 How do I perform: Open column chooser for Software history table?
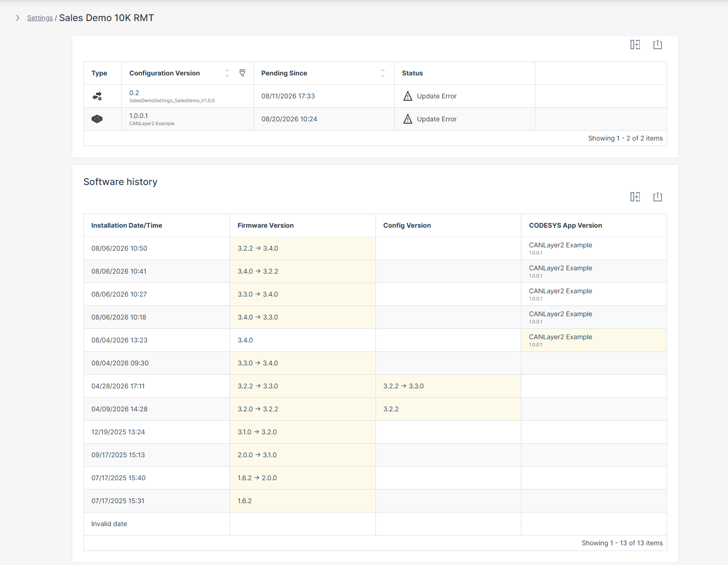(x=635, y=197)
